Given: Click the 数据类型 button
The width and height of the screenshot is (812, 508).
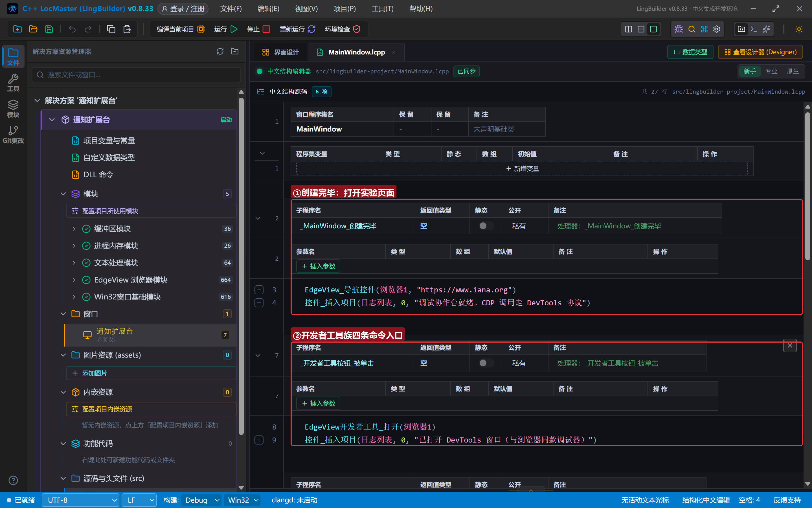Looking at the screenshot, I should tap(690, 52).
